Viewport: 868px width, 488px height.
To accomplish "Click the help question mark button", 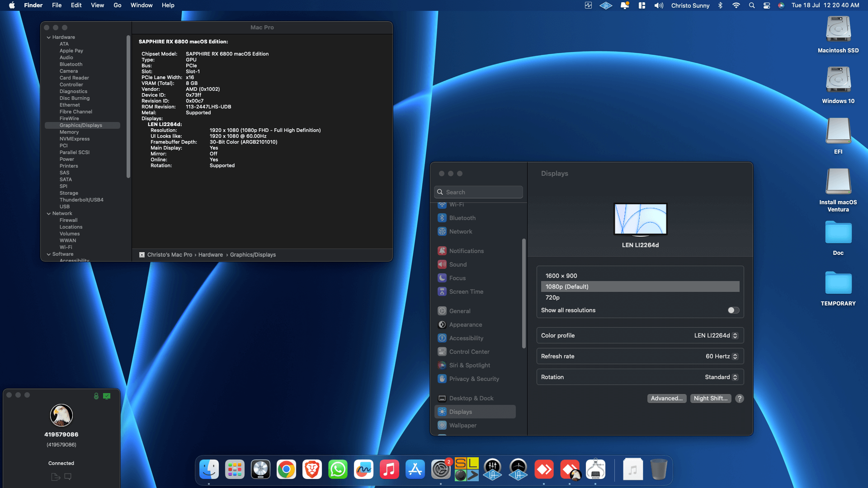I will (x=740, y=399).
